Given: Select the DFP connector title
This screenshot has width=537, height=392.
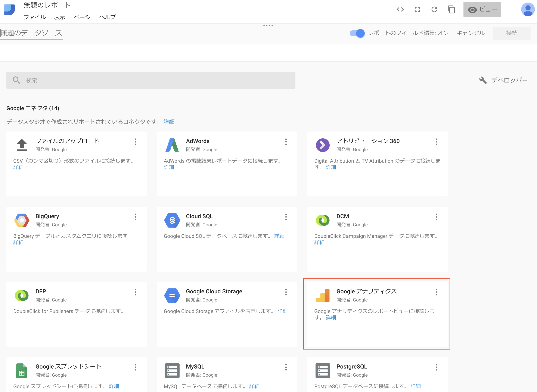Looking at the screenshot, I should [x=41, y=291].
